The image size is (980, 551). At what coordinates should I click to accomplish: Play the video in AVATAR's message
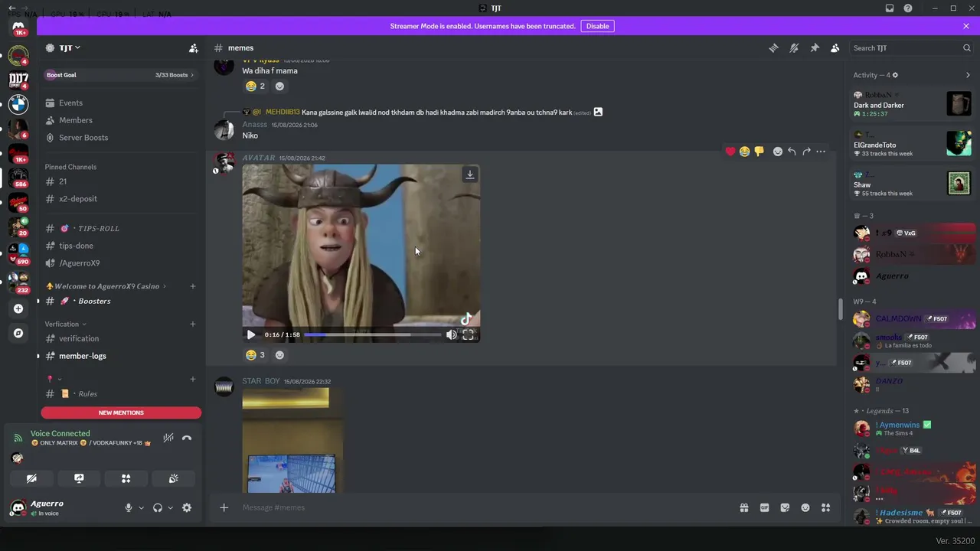pyautogui.click(x=251, y=334)
